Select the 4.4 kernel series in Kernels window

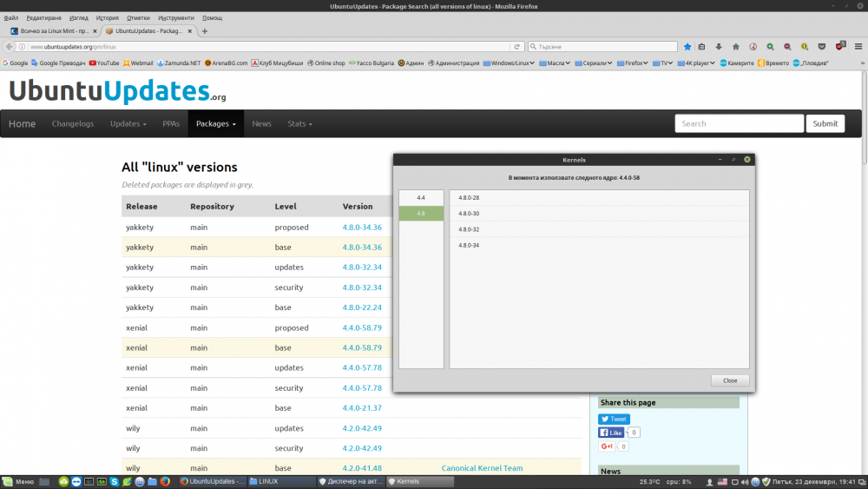[x=421, y=198]
